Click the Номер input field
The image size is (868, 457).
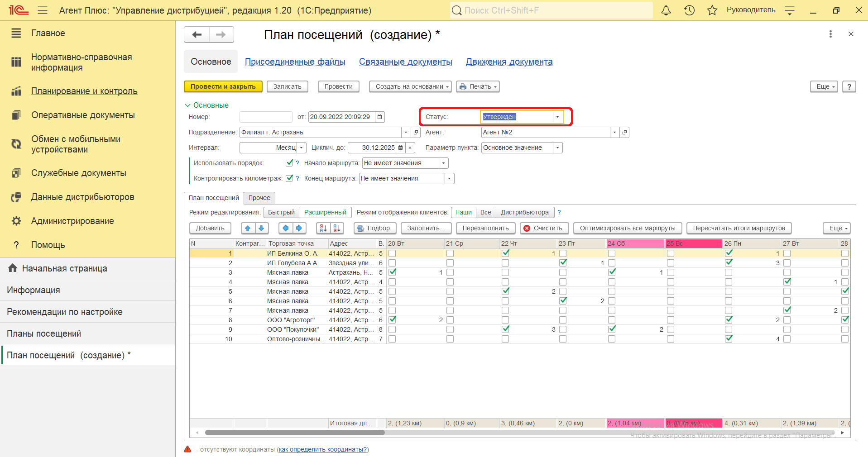(266, 117)
